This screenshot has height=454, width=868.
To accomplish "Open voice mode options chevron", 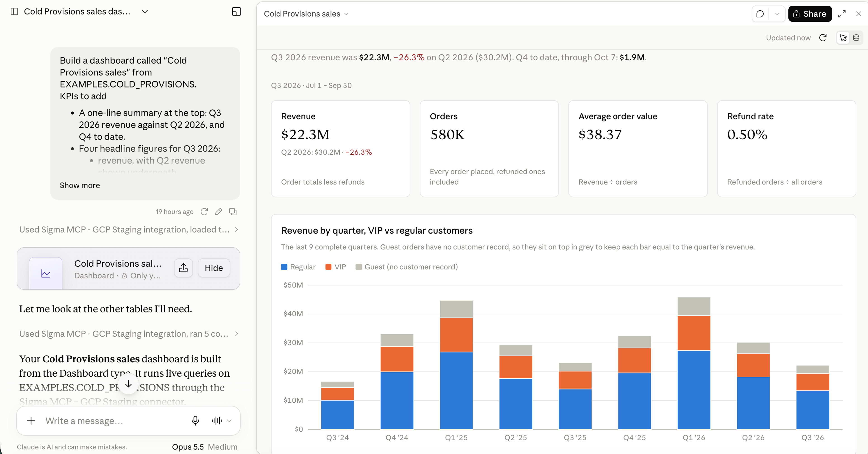I will pos(229,421).
